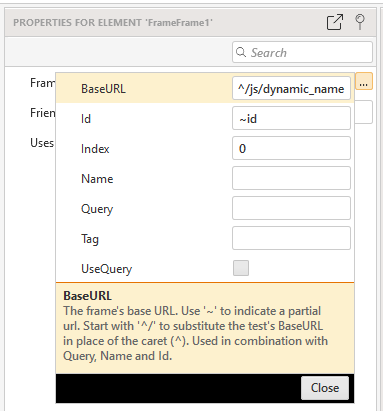383x411 pixels.
Task: Click the properties Search field
Action: (302, 52)
